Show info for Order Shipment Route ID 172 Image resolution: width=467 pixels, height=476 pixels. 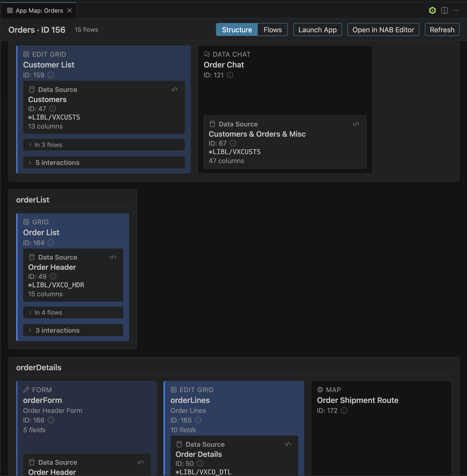[x=344, y=410]
